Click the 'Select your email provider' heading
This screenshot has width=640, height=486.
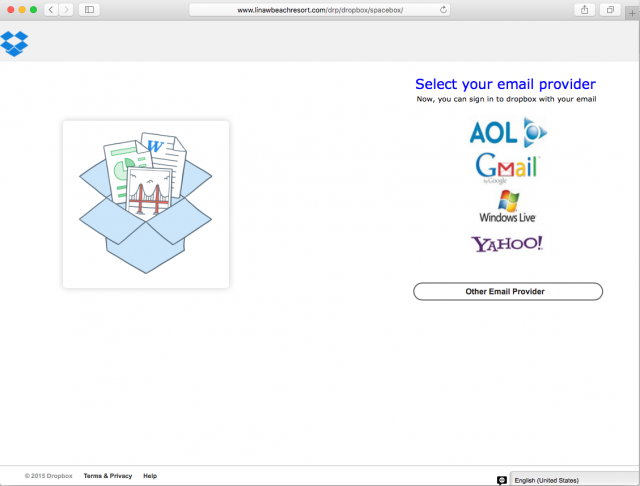click(x=505, y=84)
